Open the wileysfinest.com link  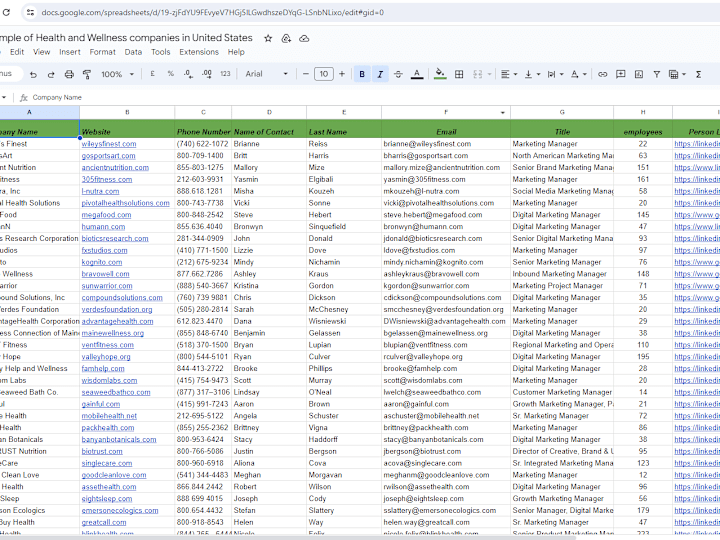pos(109,144)
